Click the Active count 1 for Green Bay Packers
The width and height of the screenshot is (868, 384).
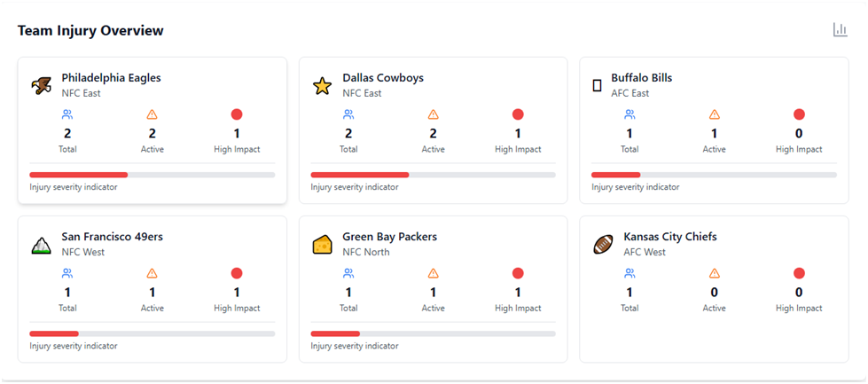(434, 292)
